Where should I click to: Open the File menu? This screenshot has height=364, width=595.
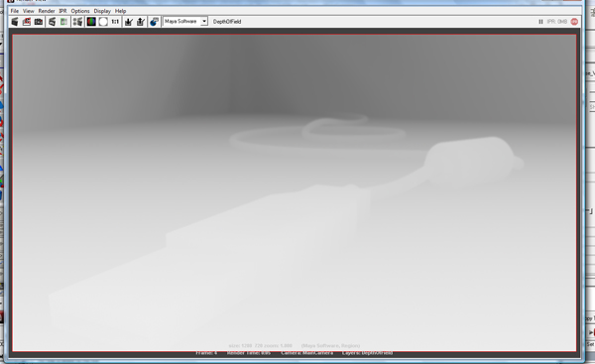coord(15,11)
